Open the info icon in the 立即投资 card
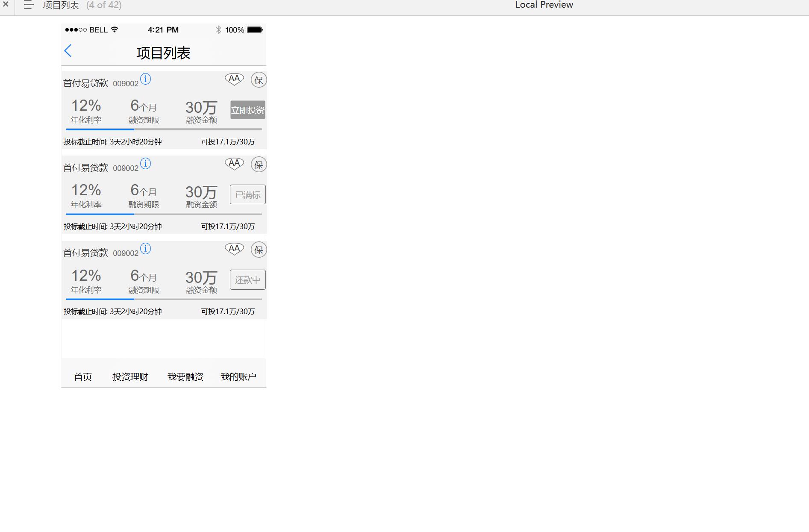The height and width of the screenshot is (532, 809). click(145, 79)
